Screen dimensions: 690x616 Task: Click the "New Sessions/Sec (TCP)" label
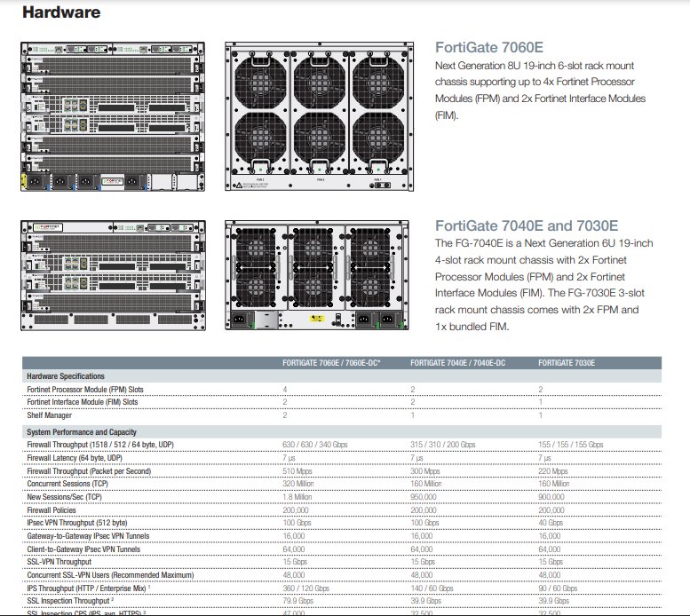pos(64,497)
